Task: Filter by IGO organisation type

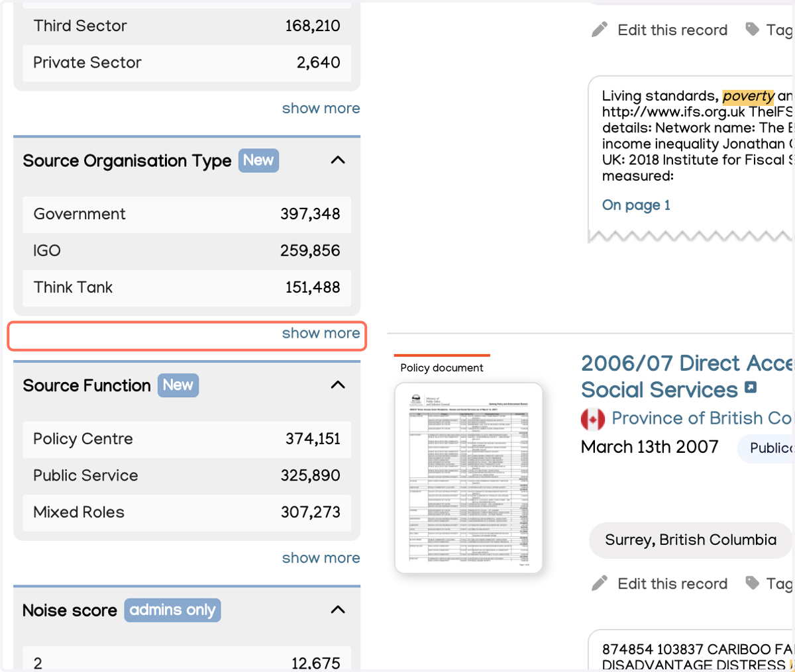Action: click(187, 251)
